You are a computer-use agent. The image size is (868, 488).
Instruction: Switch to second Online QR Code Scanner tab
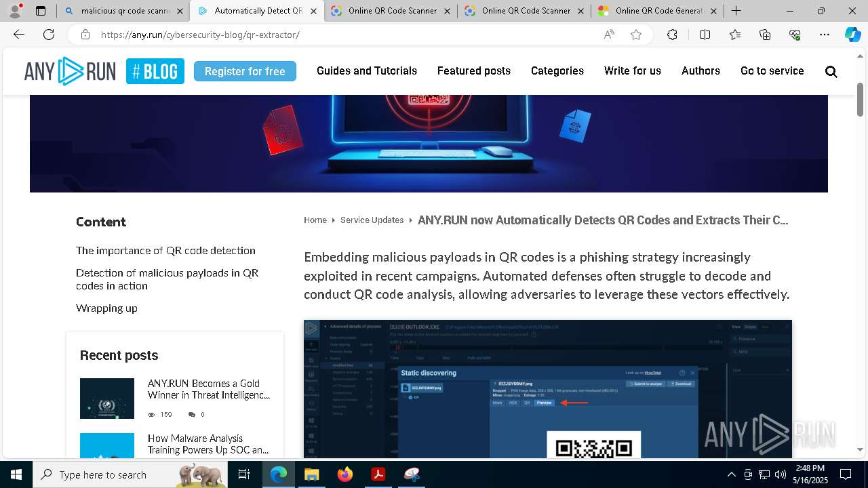coord(524,11)
